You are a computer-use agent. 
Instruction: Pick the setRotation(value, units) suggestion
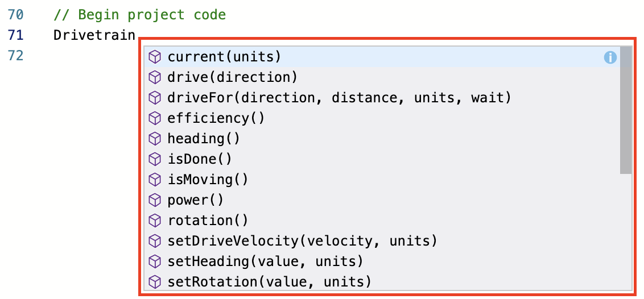(x=269, y=282)
